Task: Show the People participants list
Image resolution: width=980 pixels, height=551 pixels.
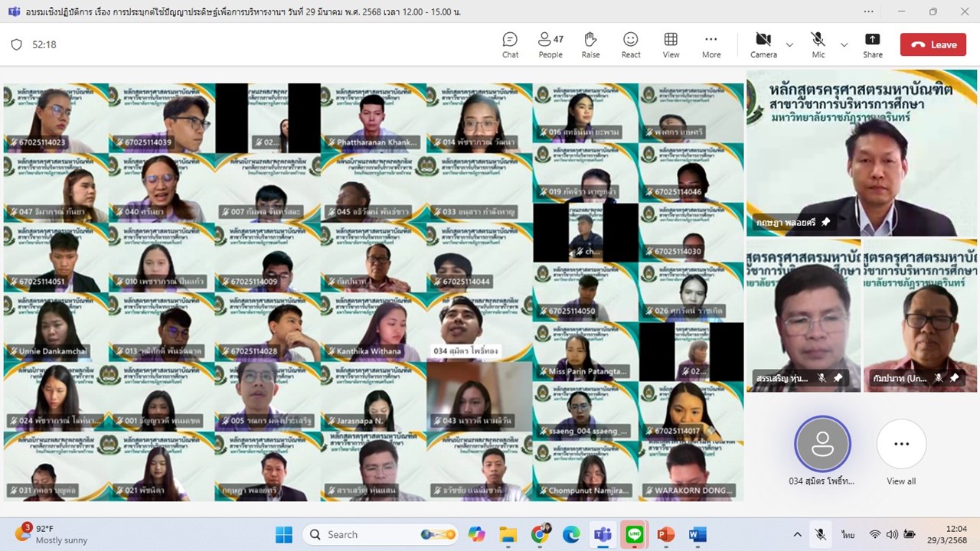Action: click(550, 45)
